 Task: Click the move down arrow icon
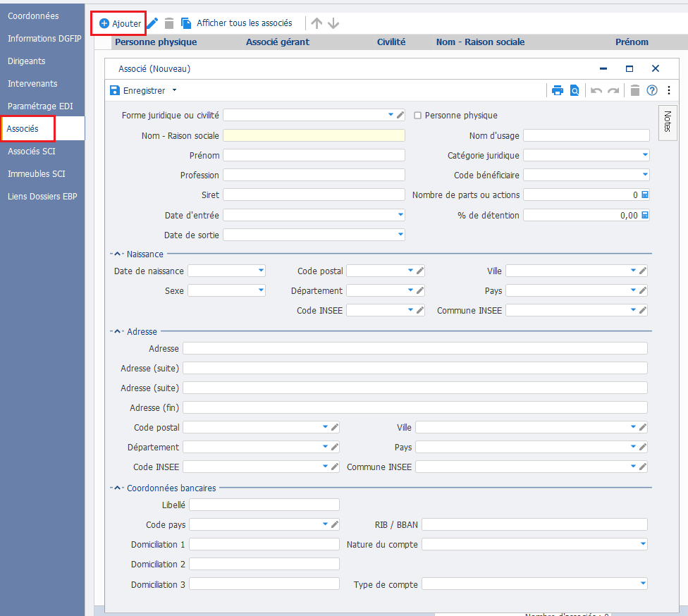333,23
